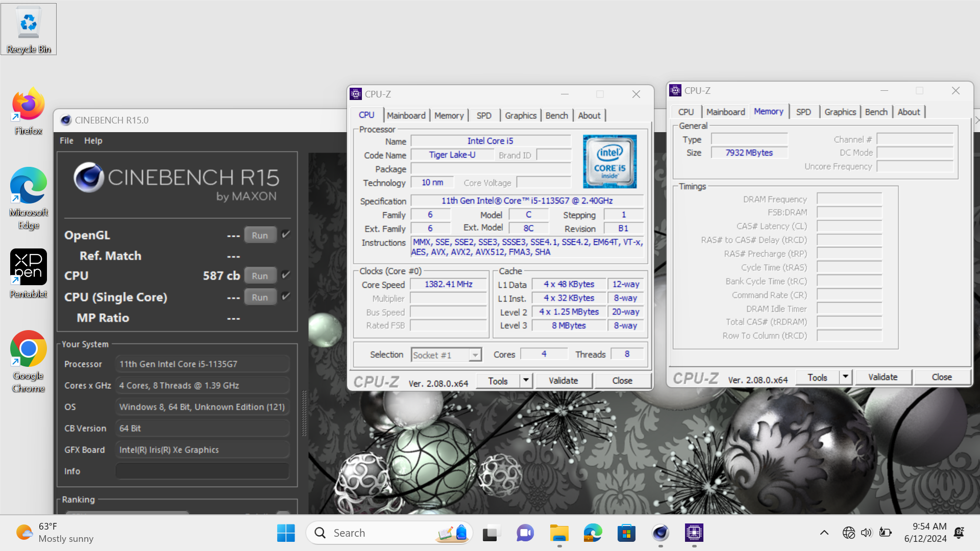Image resolution: width=980 pixels, height=551 pixels.
Task: Open the weather widget showing 63°F
Action: (x=55, y=533)
